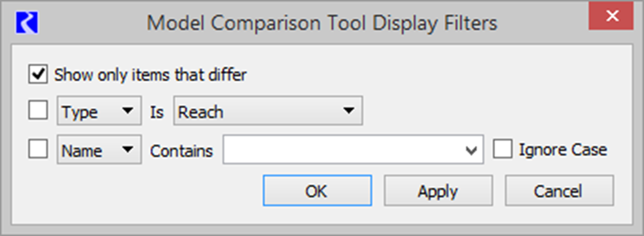Click the chevron arrow in Contains field
The height and width of the screenshot is (236, 644).
pyautogui.click(x=471, y=151)
